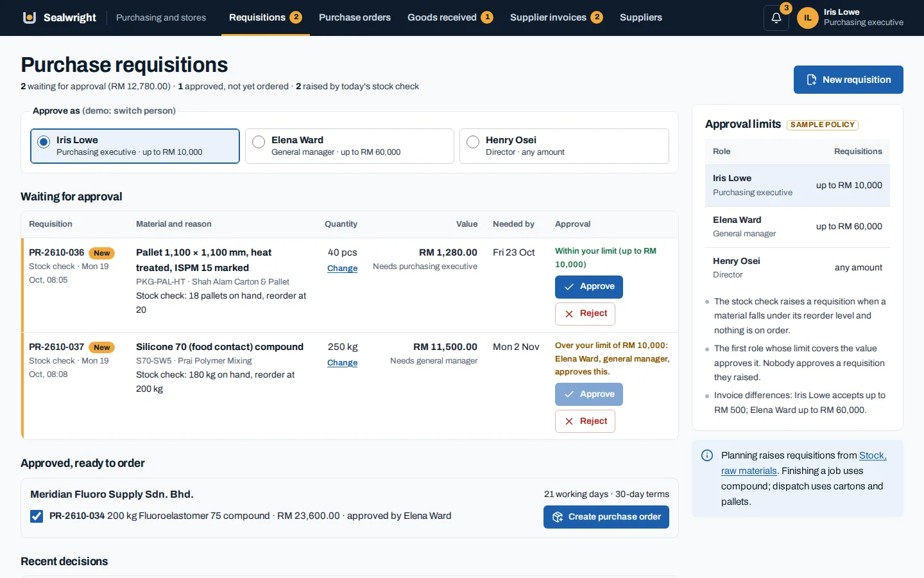The width and height of the screenshot is (924, 578).
Task: Reject requisition PR-2610-037
Action: point(585,421)
